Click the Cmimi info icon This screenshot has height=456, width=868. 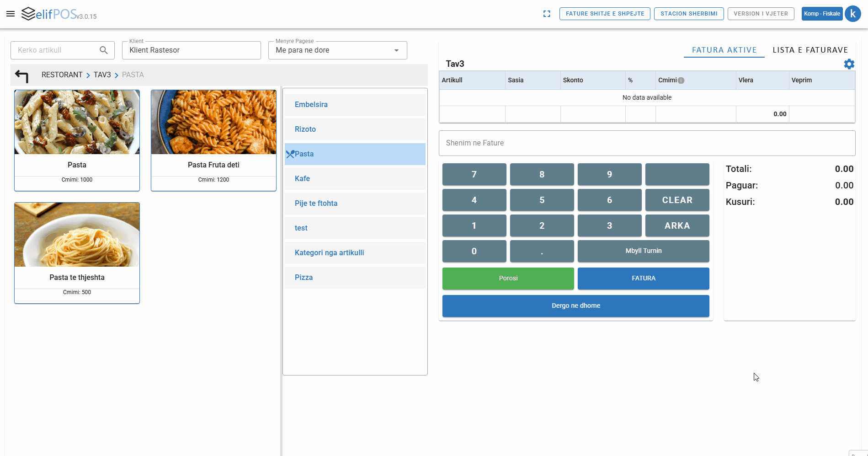click(x=681, y=80)
